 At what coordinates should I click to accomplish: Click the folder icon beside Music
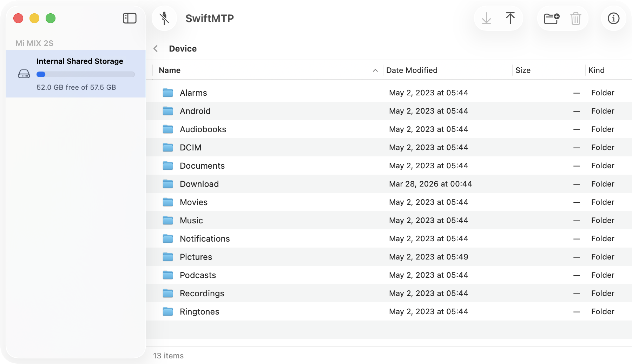[168, 220]
